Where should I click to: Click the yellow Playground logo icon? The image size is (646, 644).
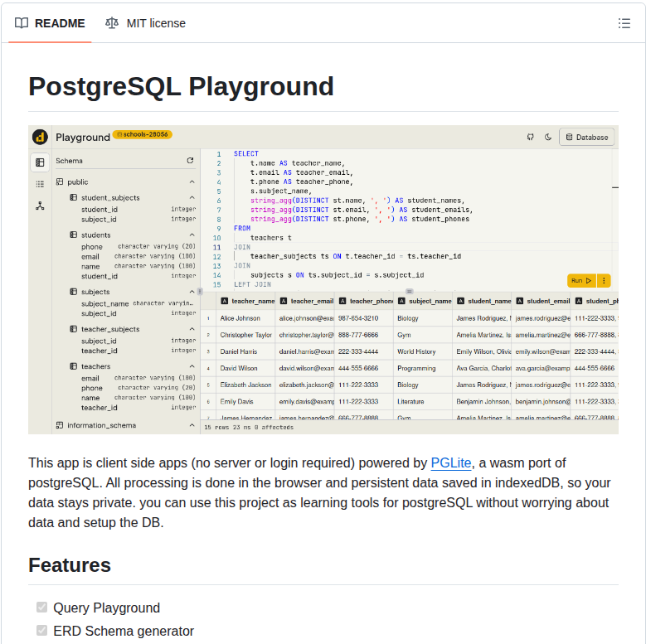(x=40, y=137)
